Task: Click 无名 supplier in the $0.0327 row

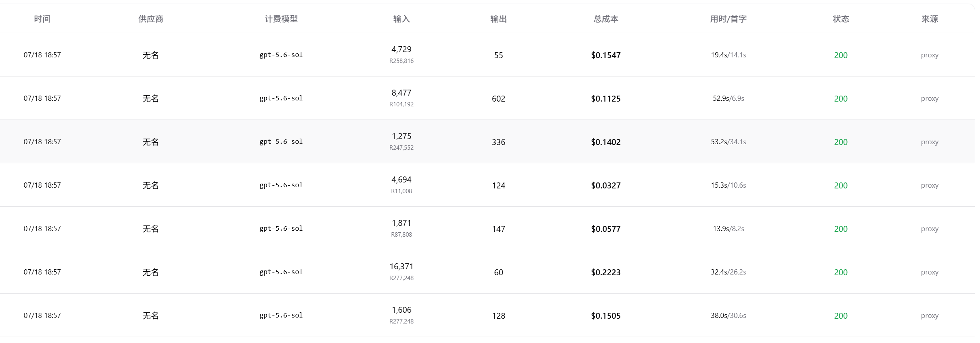Action: tap(151, 185)
